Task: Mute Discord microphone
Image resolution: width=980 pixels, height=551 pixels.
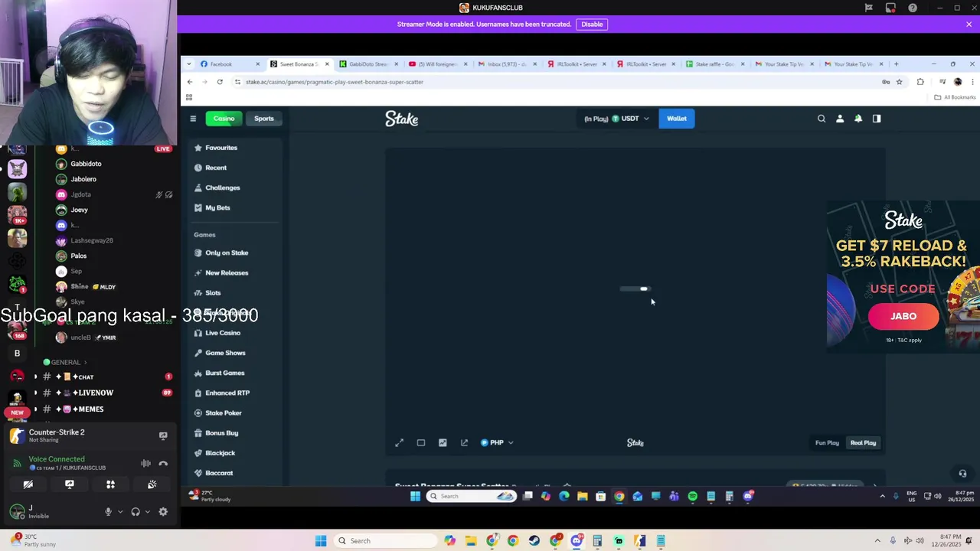Action: 108,512
